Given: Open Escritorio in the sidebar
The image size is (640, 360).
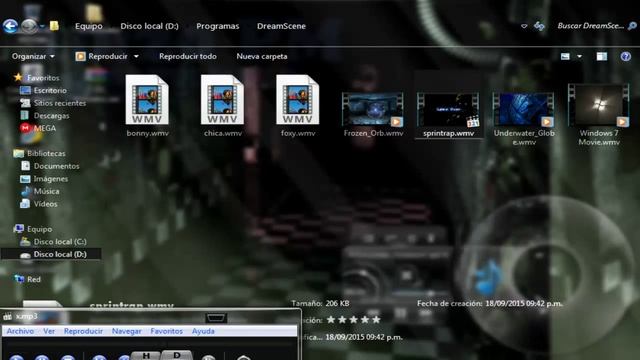Looking at the screenshot, I should (x=50, y=90).
